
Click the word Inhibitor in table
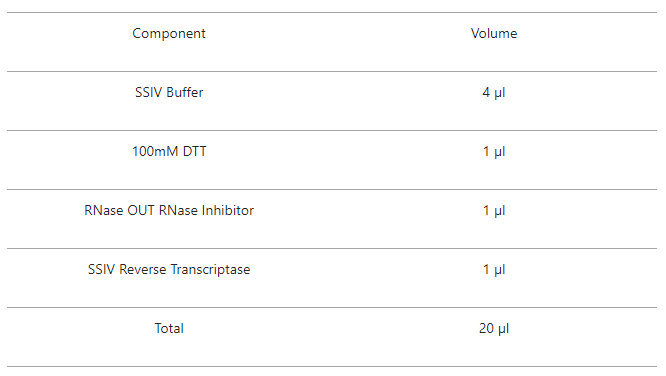(x=228, y=210)
